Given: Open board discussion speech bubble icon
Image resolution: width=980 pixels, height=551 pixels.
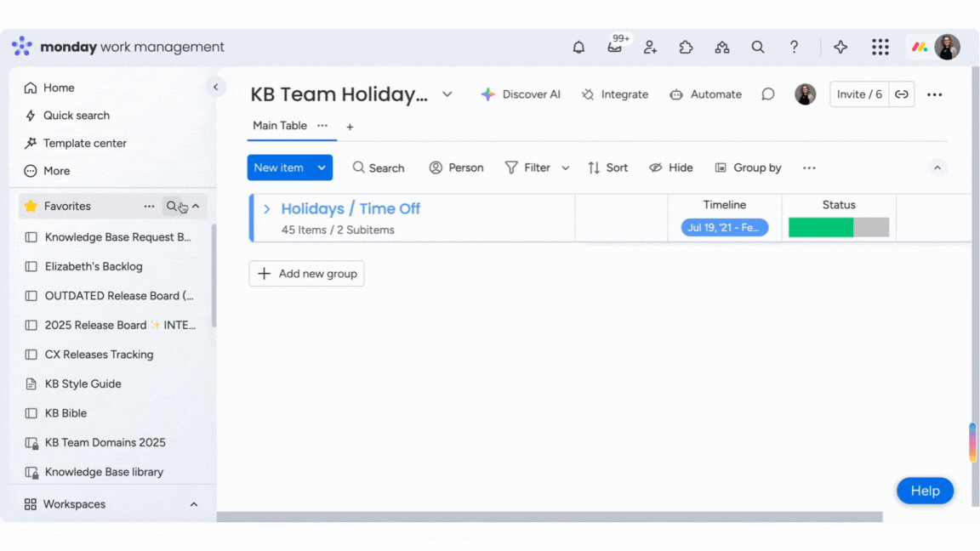Looking at the screenshot, I should pyautogui.click(x=768, y=94).
